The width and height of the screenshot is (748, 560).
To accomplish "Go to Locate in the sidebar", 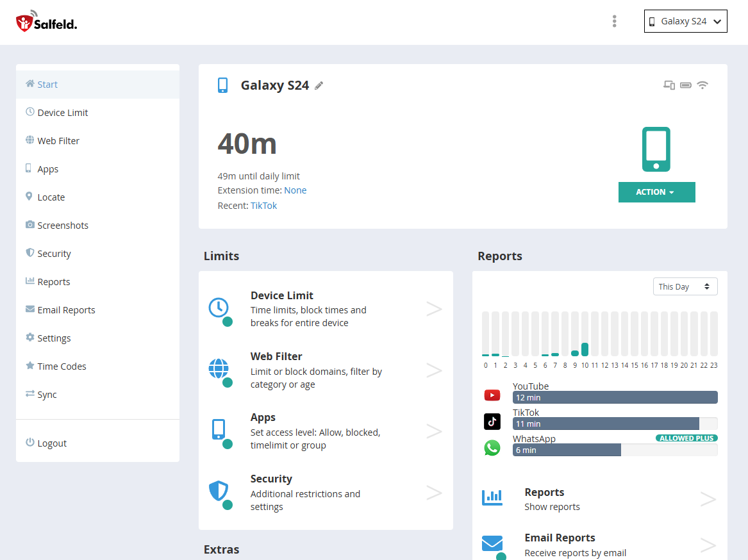I will pos(51,197).
